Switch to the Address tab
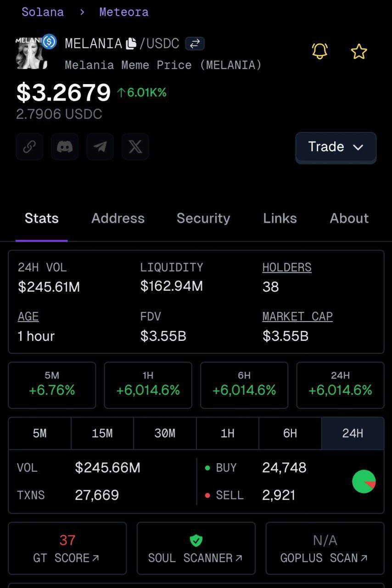392x588 pixels. (x=118, y=218)
